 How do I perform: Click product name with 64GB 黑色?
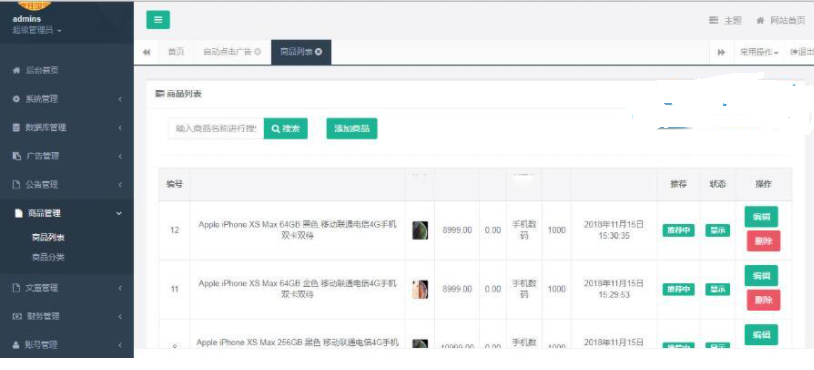[x=297, y=230]
